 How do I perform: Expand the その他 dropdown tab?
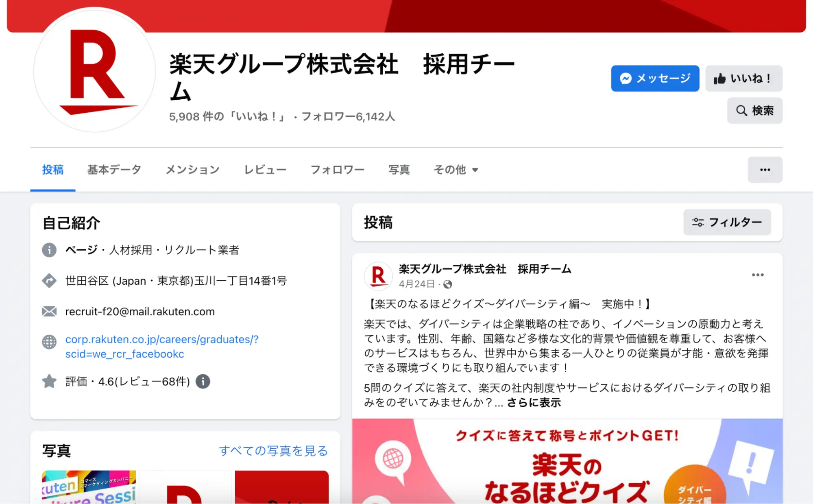[456, 170]
